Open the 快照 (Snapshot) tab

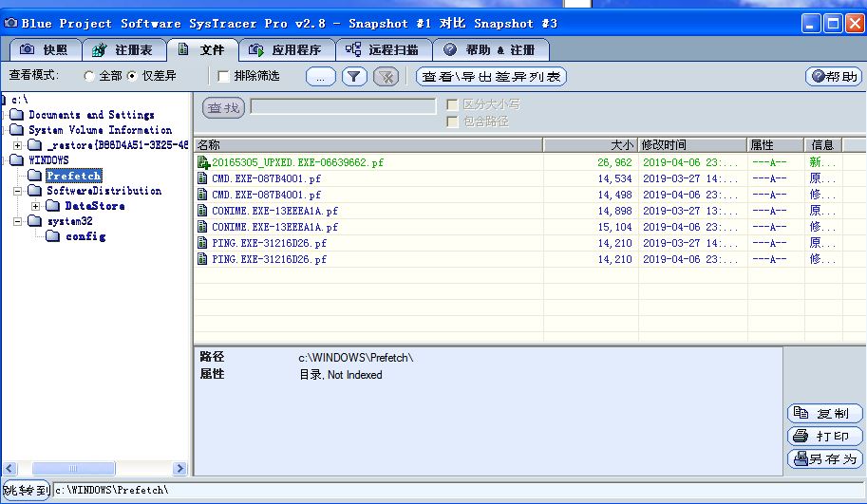46,49
